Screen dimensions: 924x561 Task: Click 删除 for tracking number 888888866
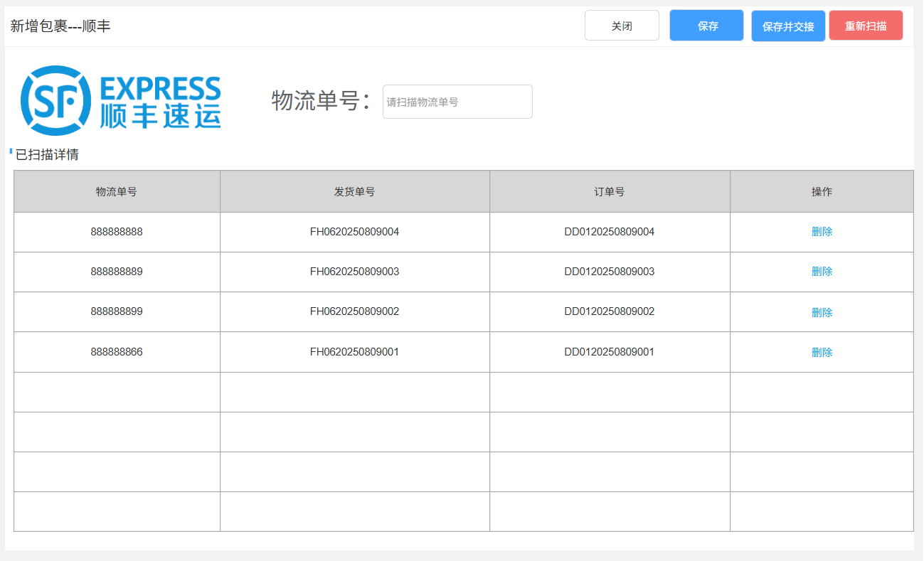tap(822, 352)
